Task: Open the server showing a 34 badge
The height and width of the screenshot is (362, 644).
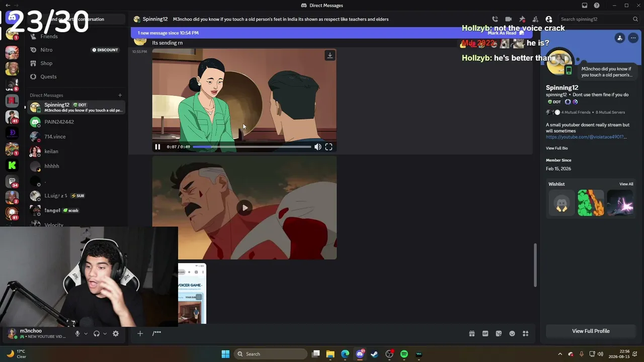Action: coord(12,181)
